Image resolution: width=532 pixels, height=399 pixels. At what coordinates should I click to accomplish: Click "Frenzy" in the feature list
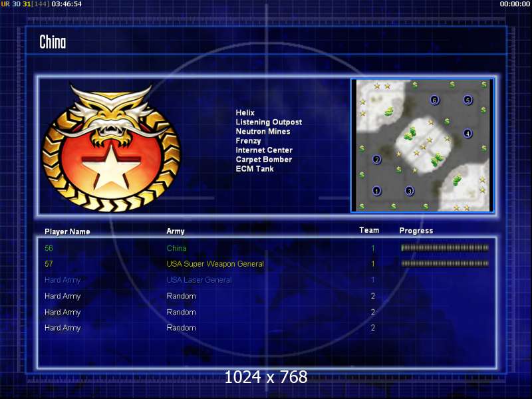248,141
